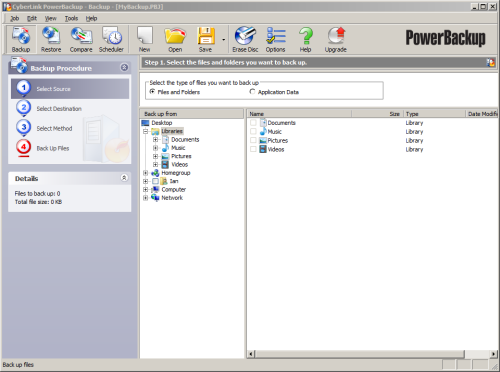
Task: Click the Music note icon in file list
Action: 263,132
